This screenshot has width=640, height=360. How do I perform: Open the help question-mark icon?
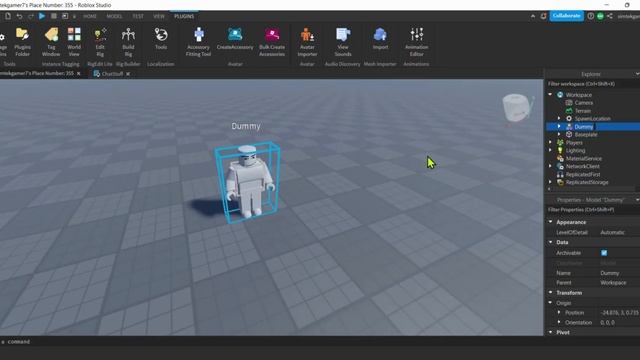[x=590, y=16]
